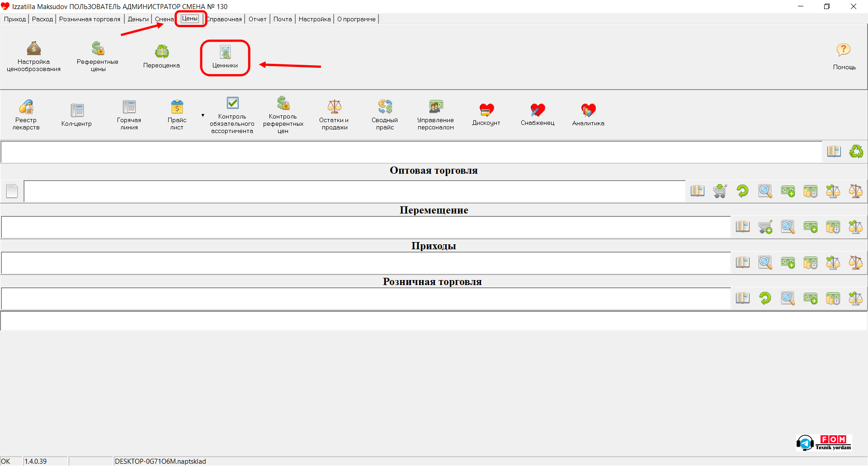Click the scales icon in Розничная торговля row
This screenshot has width=868, height=466.
(x=856, y=298)
